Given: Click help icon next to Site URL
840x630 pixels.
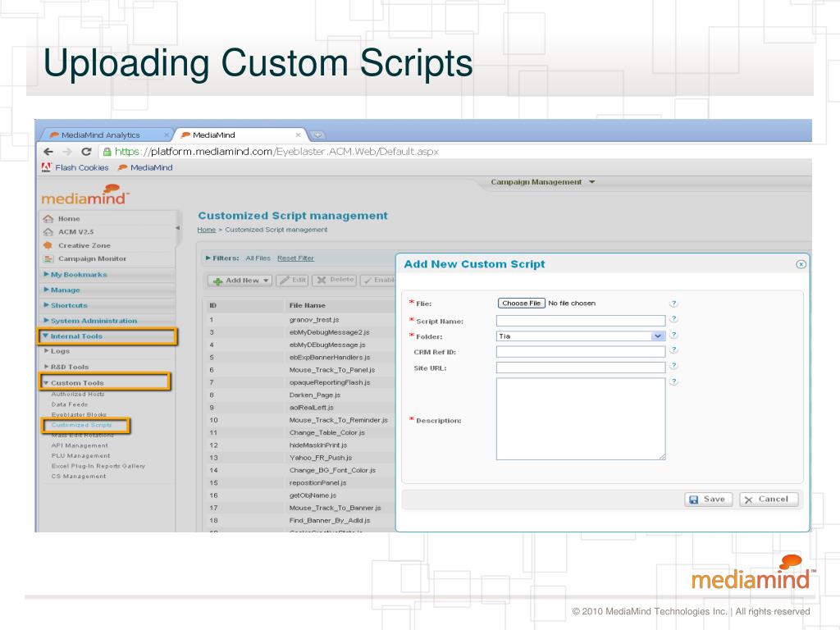Looking at the screenshot, I should 674,365.
